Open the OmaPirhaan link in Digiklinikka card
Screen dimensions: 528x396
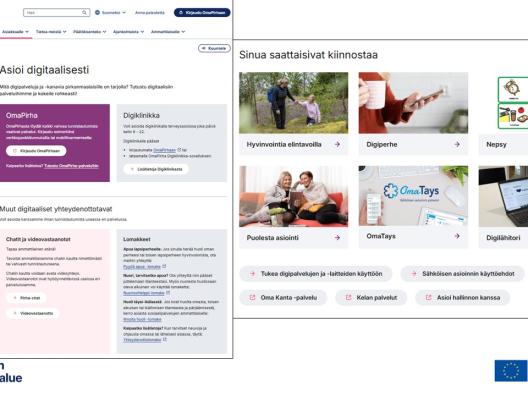pyautogui.click(x=165, y=150)
